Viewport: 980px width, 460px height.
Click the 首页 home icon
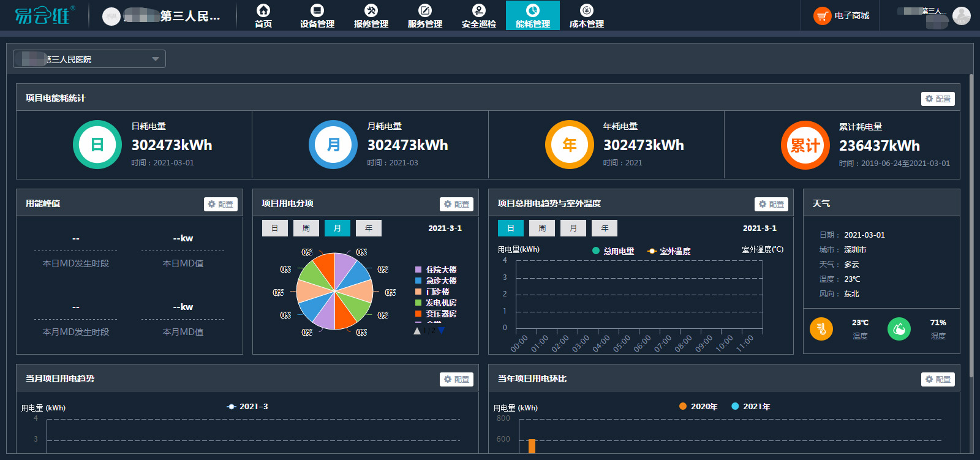pyautogui.click(x=263, y=10)
